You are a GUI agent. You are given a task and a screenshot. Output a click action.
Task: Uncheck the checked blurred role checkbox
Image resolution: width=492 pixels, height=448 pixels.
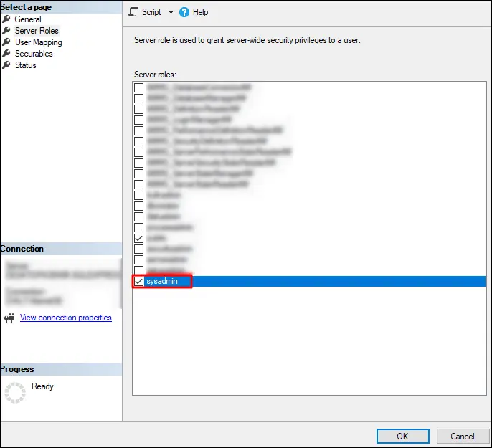click(138, 238)
